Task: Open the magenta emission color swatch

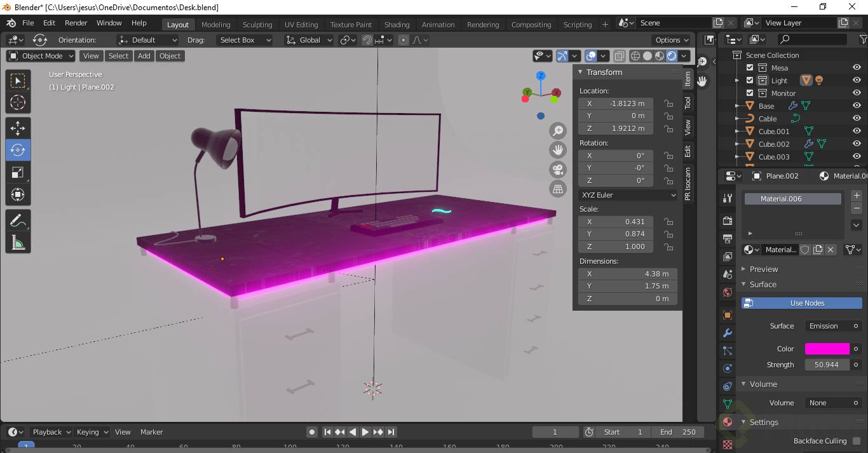Action: 827,348
